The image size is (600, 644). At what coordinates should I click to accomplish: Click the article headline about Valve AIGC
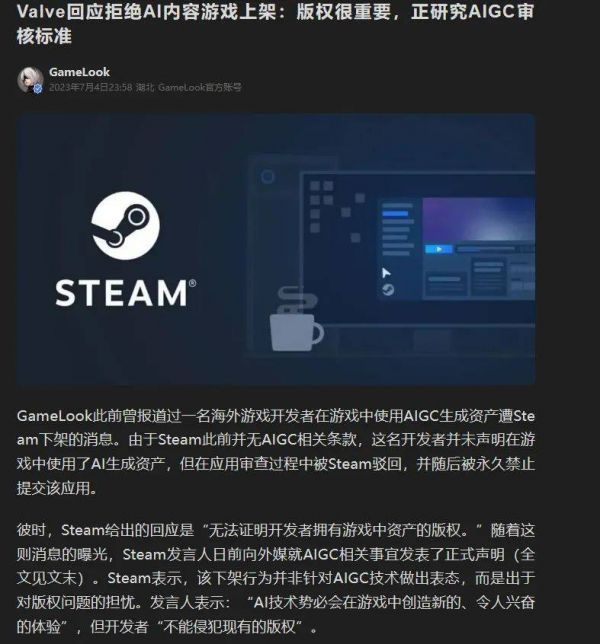tap(275, 23)
